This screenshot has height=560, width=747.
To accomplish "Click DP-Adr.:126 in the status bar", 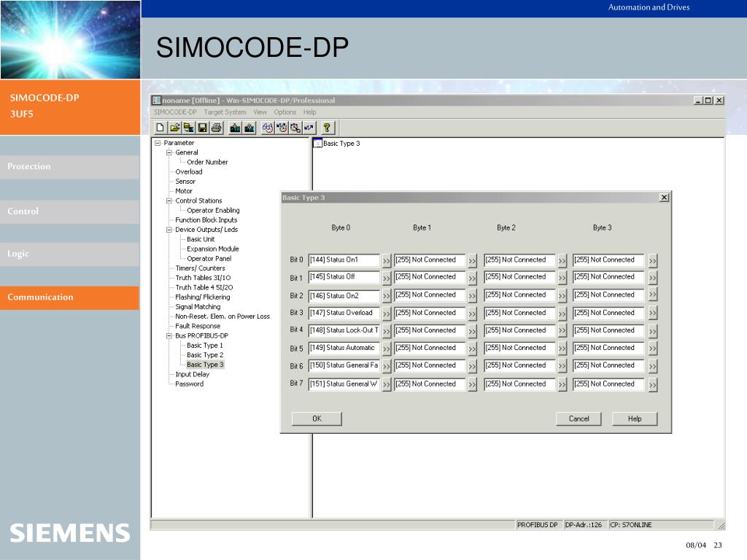I will (x=584, y=525).
